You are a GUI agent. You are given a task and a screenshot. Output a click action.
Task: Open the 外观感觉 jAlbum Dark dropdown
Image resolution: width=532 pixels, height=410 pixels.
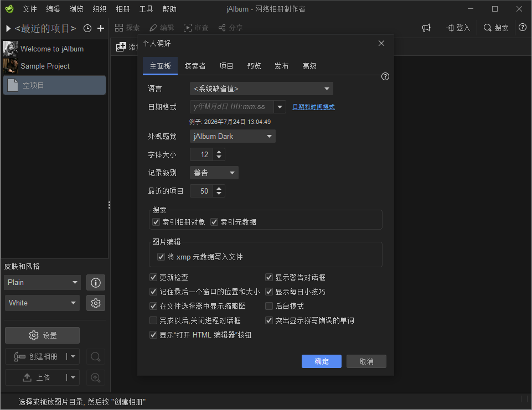tap(233, 136)
